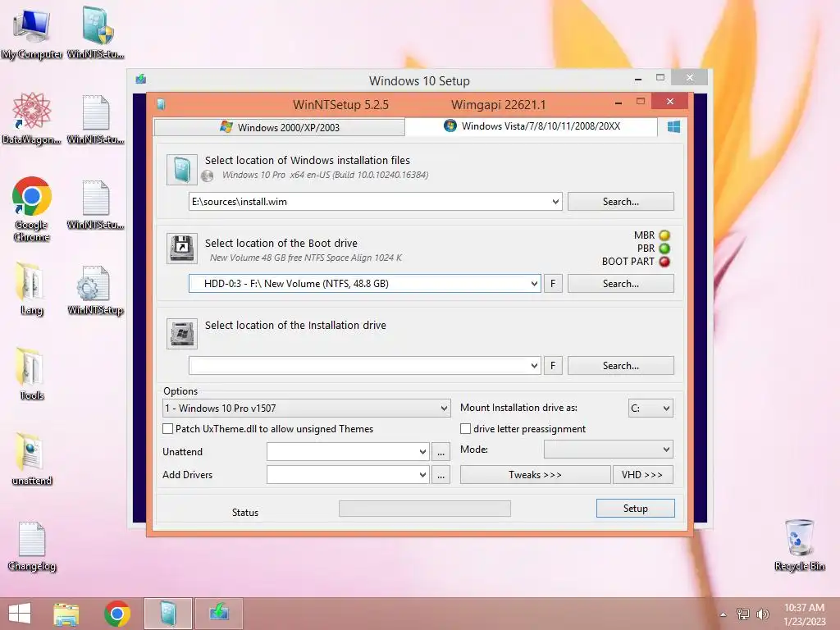Browse for an Unattend file with the ... button
This screenshot has width=840, height=630.
[441, 452]
